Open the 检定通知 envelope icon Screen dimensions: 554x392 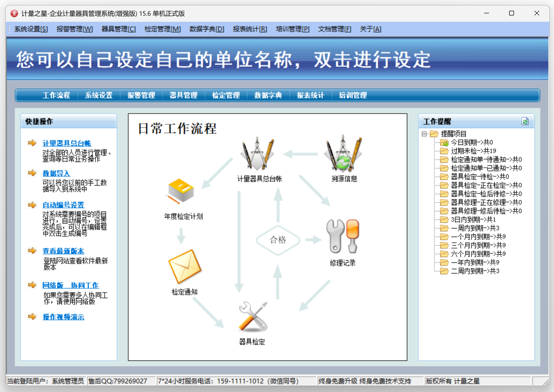184,266
